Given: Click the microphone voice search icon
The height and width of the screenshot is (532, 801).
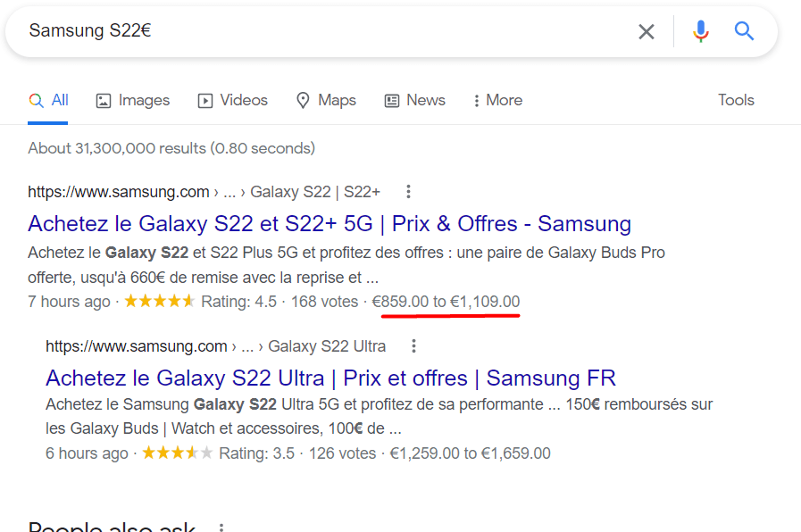Looking at the screenshot, I should click(x=700, y=30).
